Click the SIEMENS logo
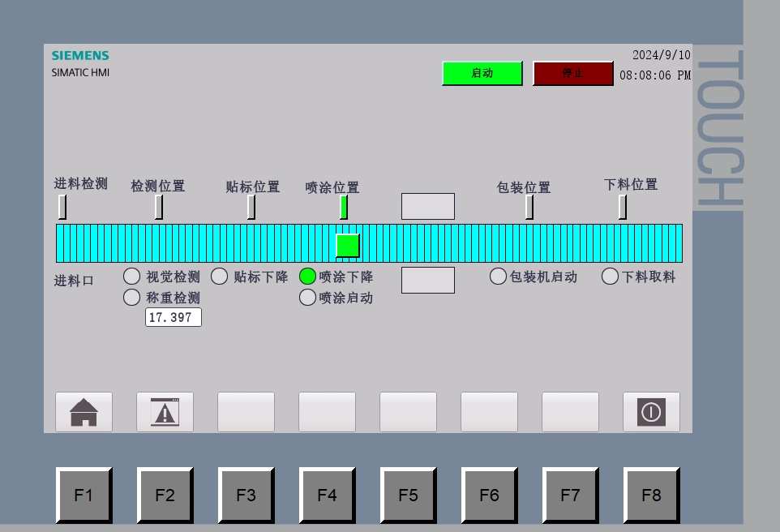The height and width of the screenshot is (532, 780). click(80, 55)
